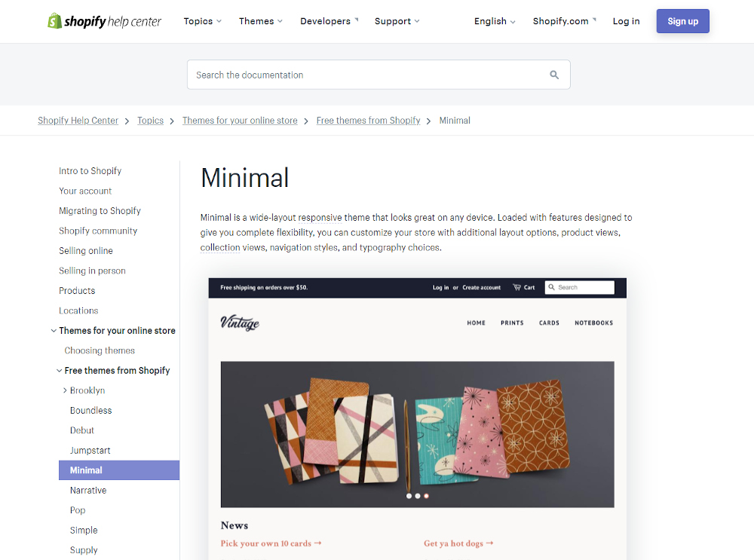Click the cart icon in theme preview
The height and width of the screenshot is (560, 754).
tap(517, 287)
